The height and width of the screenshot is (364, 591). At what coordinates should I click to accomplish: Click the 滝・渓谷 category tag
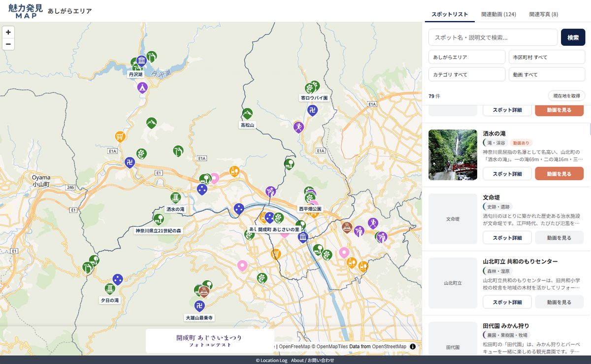point(496,142)
